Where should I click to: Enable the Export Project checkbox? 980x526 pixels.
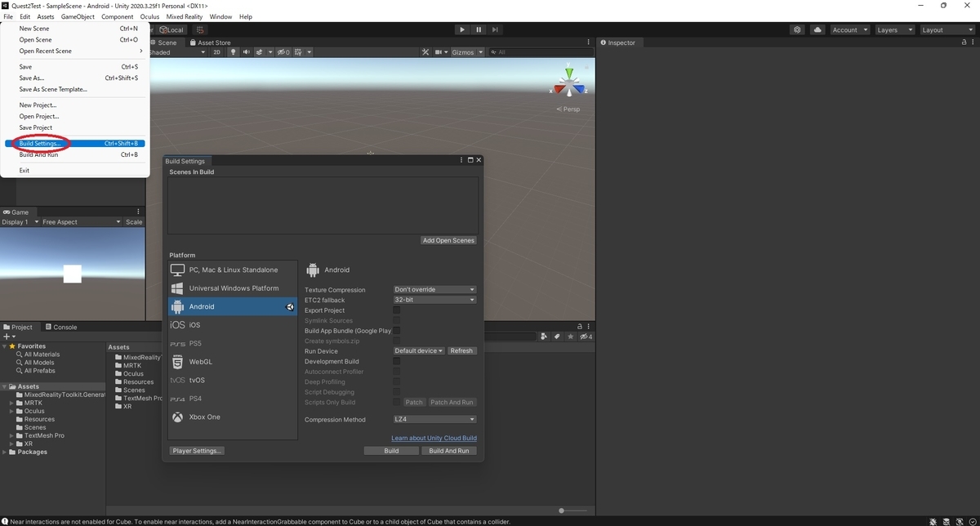point(397,310)
